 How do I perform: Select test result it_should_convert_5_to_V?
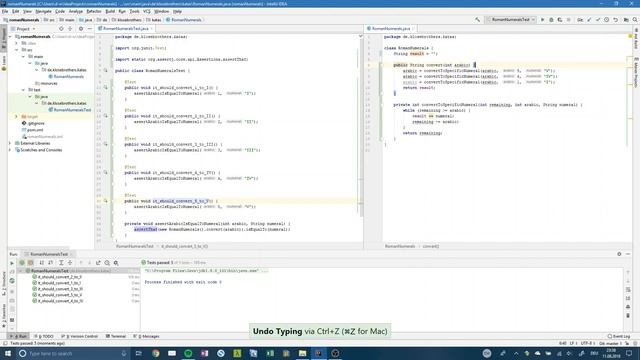57,295
